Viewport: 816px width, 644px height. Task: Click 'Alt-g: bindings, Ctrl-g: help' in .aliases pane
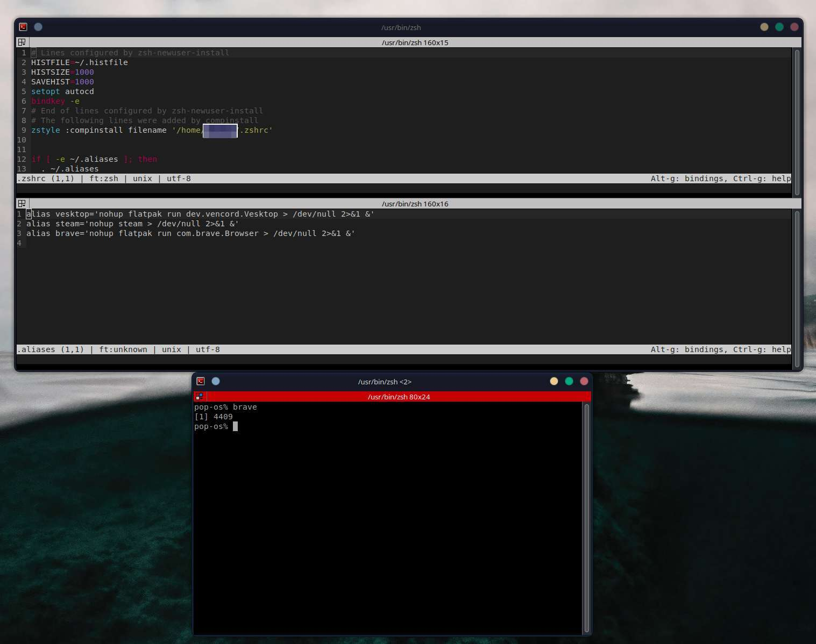pos(721,349)
